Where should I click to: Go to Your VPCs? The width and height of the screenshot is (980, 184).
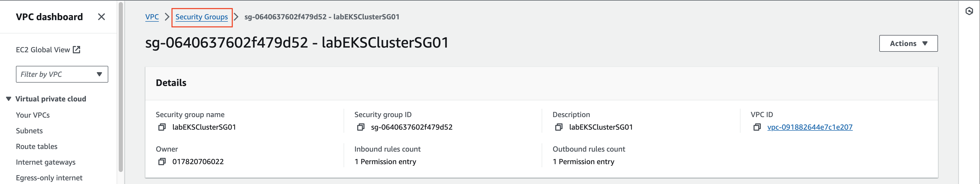coord(33,115)
